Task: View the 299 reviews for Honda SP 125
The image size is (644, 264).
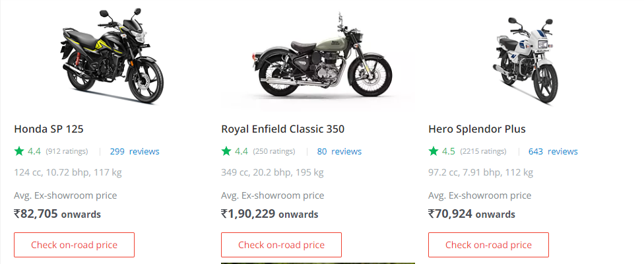Action: coord(135,151)
